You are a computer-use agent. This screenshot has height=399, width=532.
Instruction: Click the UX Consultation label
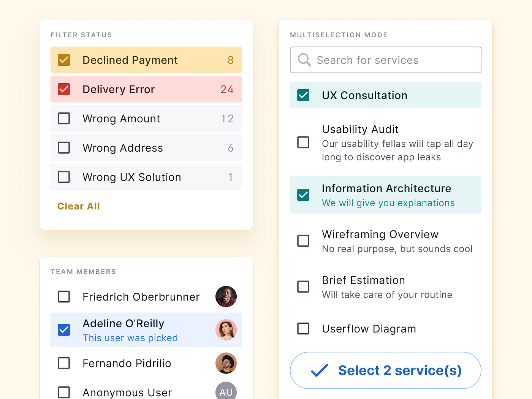365,95
